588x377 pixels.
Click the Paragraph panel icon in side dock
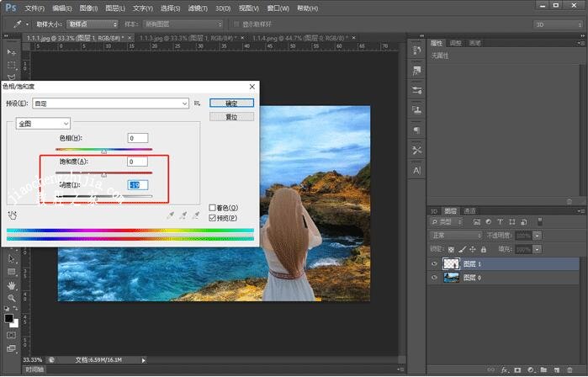[x=416, y=130]
